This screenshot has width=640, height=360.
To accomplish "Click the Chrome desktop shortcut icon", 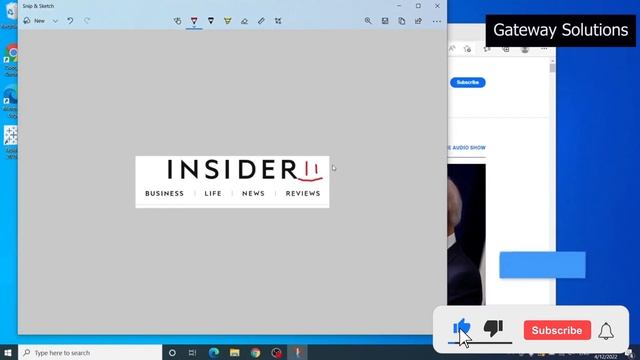I will [11, 60].
